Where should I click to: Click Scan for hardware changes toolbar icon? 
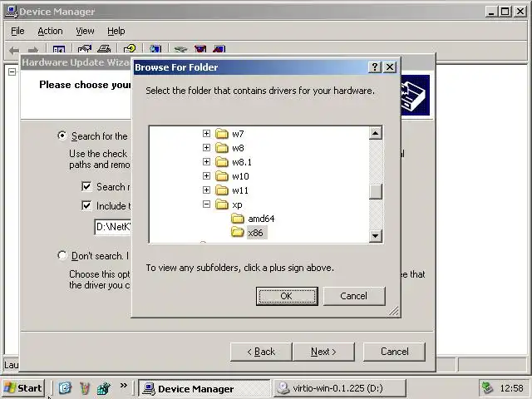click(155, 50)
